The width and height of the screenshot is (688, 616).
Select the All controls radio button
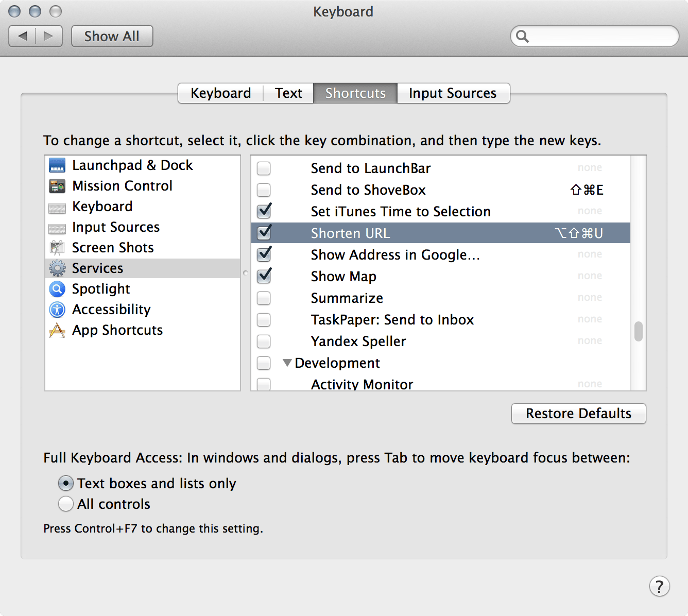[x=66, y=504]
